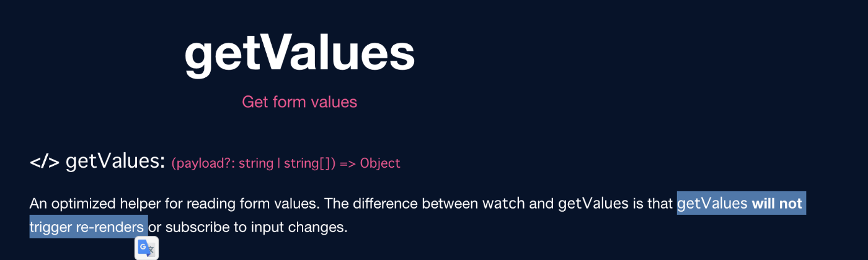The image size is (868, 260).
Task: Click the bold 'will not' text
Action: coord(777,203)
